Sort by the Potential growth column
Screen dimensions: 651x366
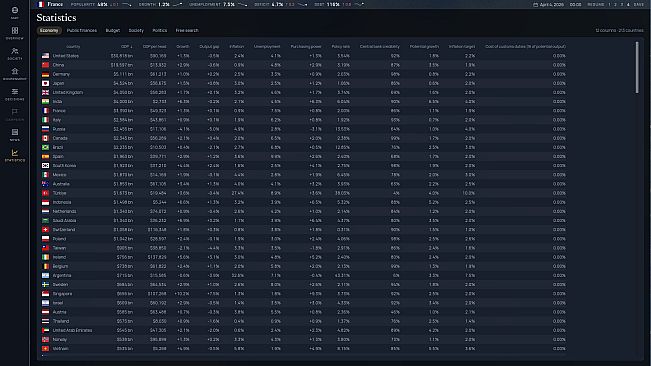coord(424,46)
